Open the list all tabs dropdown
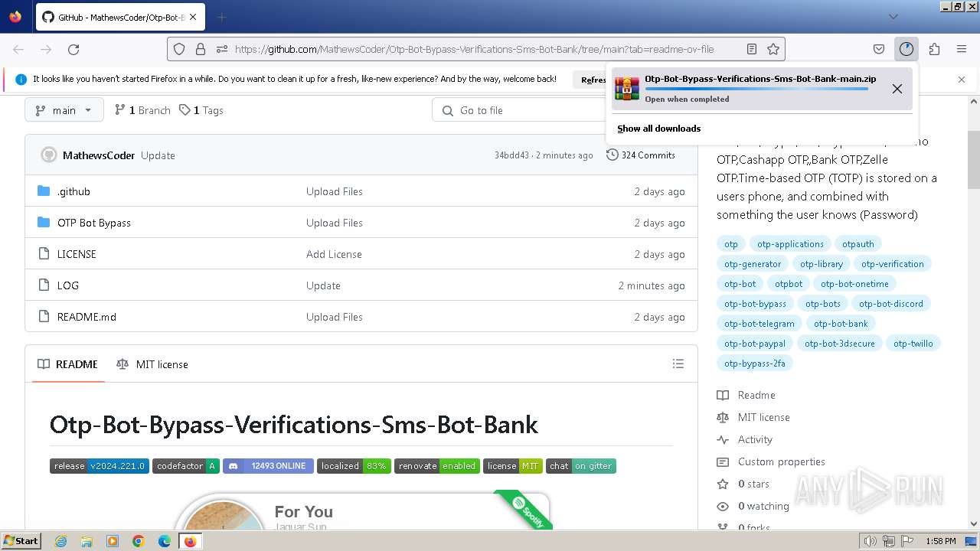 (x=893, y=17)
